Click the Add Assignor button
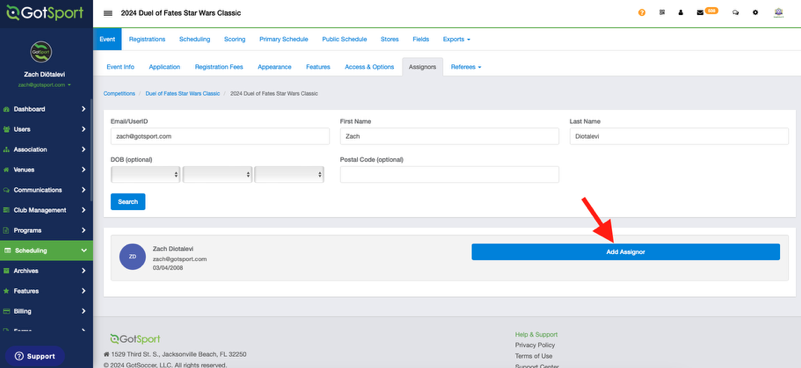Viewport: 801px width, 368px height. pos(625,251)
